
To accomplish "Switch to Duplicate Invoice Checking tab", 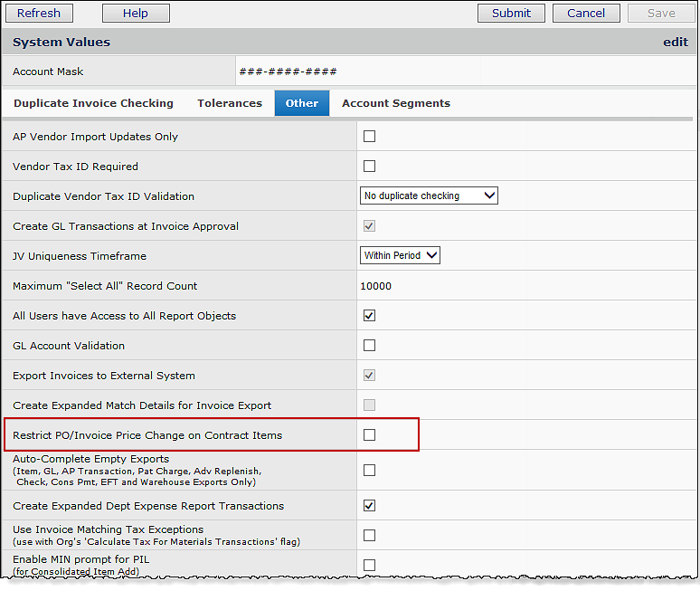I will click(x=93, y=103).
